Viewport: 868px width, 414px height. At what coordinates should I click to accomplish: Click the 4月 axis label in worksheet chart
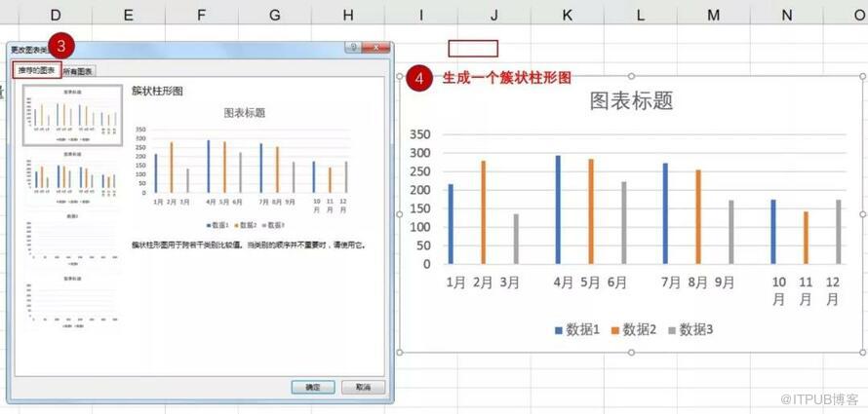(564, 283)
